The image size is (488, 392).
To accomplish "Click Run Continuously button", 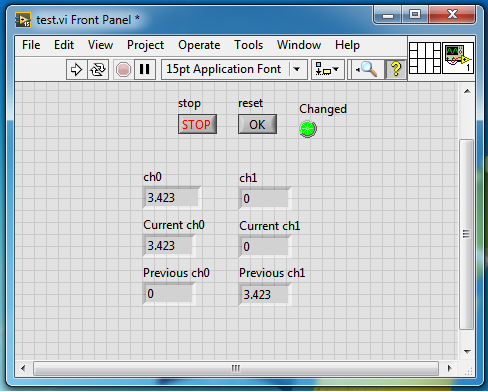I will point(98,70).
